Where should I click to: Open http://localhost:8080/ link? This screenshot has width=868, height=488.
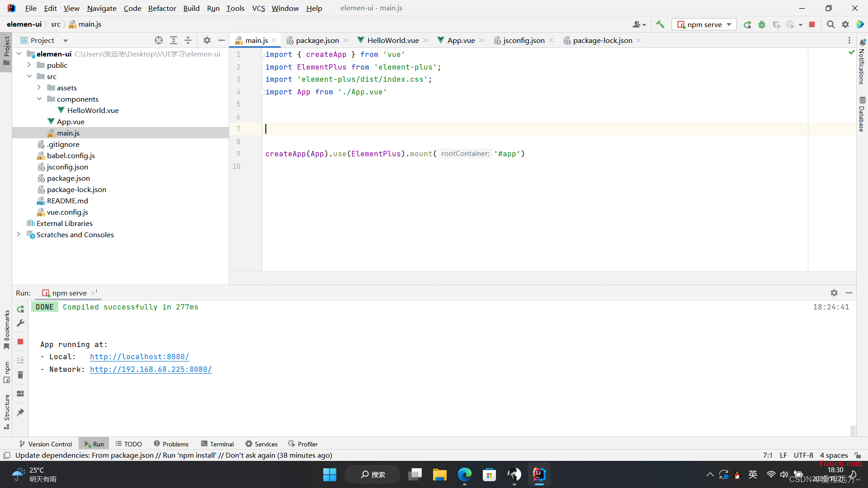click(139, 357)
